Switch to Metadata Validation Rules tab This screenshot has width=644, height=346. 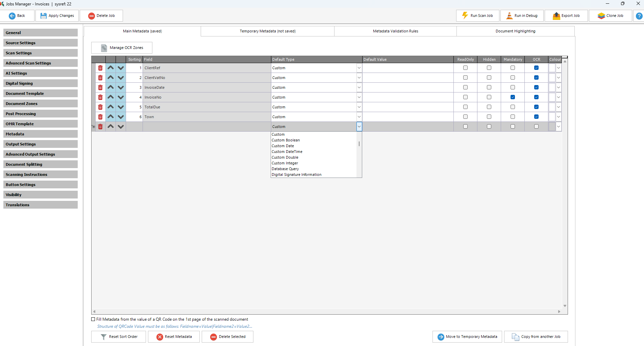(395, 31)
